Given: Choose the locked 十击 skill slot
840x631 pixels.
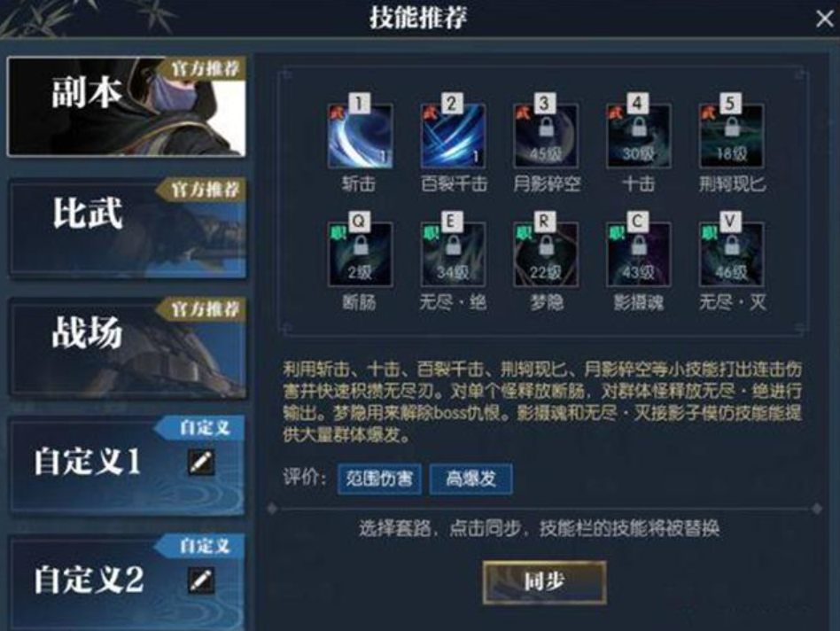Looking at the screenshot, I should coord(639,136).
